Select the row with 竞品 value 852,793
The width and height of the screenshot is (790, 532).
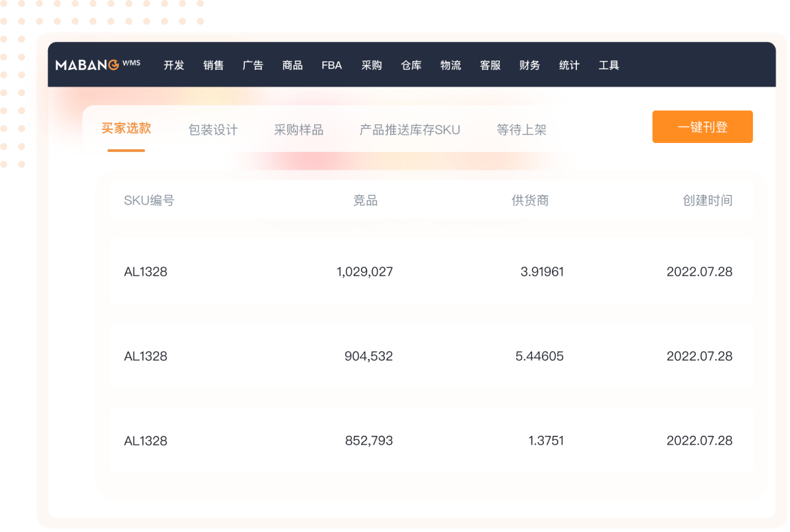[430, 441]
